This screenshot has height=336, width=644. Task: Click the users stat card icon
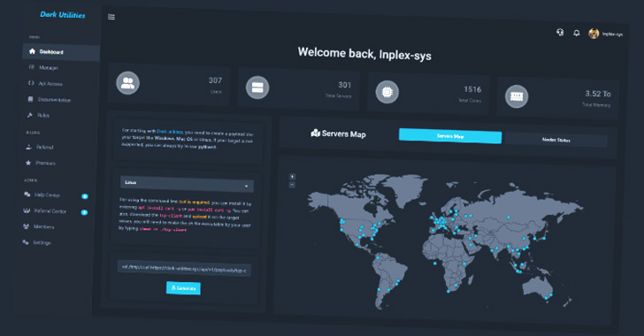click(x=127, y=83)
